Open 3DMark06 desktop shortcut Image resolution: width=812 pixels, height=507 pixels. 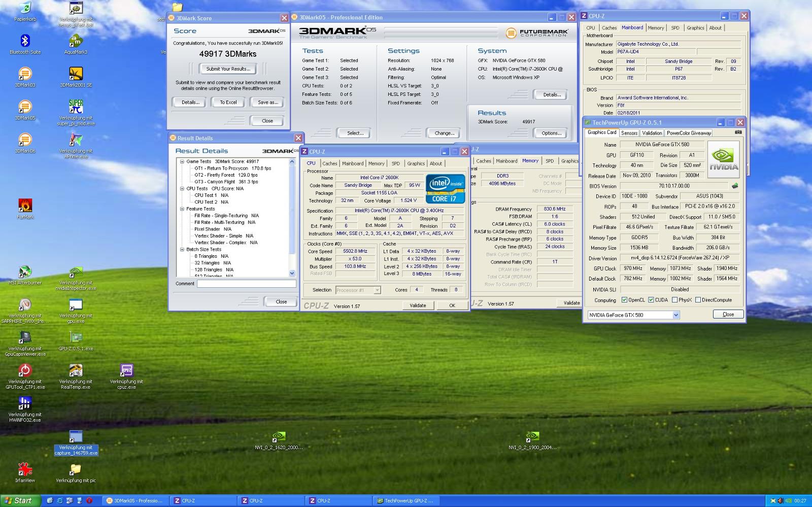[25, 140]
